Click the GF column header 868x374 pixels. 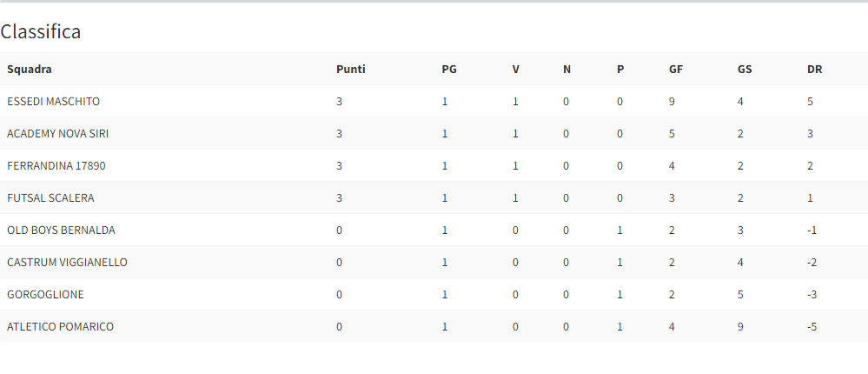click(675, 70)
